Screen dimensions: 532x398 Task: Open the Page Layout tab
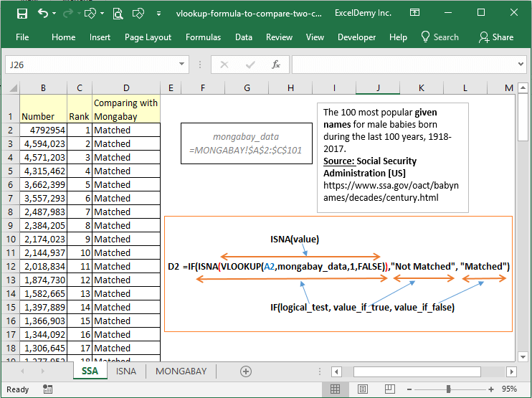click(148, 37)
